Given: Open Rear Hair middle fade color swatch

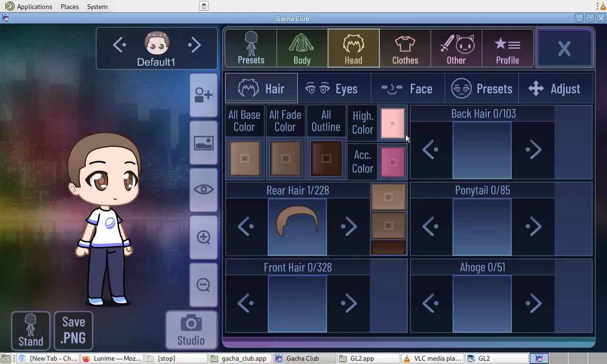Looking at the screenshot, I should (388, 225).
